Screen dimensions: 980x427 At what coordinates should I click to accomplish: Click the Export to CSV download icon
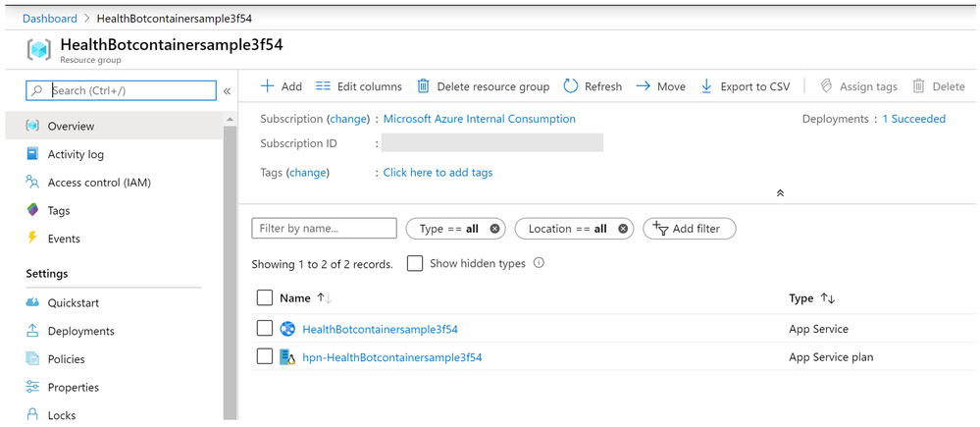pos(706,86)
